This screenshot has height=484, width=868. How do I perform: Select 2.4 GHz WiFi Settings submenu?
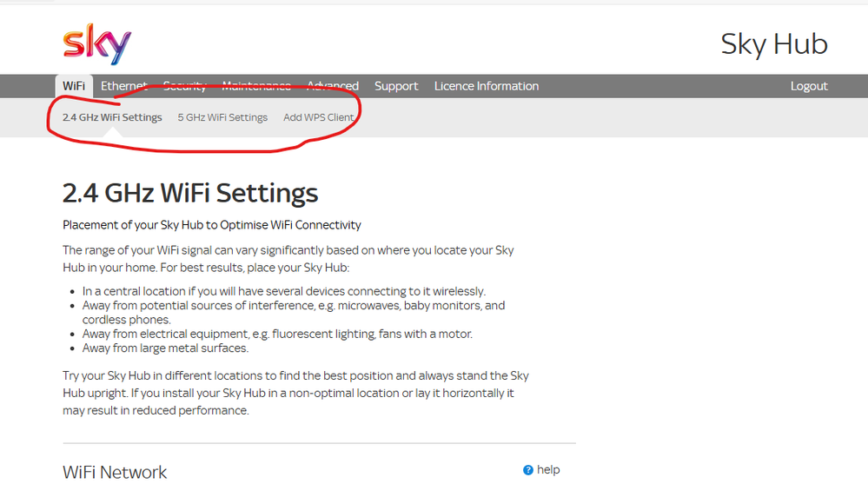[112, 117]
